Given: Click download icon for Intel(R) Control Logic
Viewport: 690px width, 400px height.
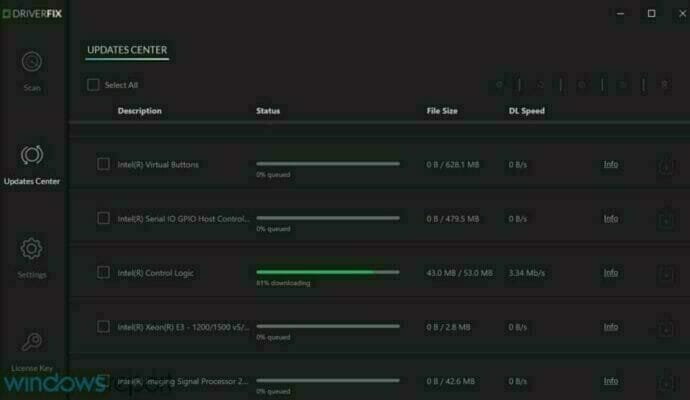Looking at the screenshot, I should 666,273.
